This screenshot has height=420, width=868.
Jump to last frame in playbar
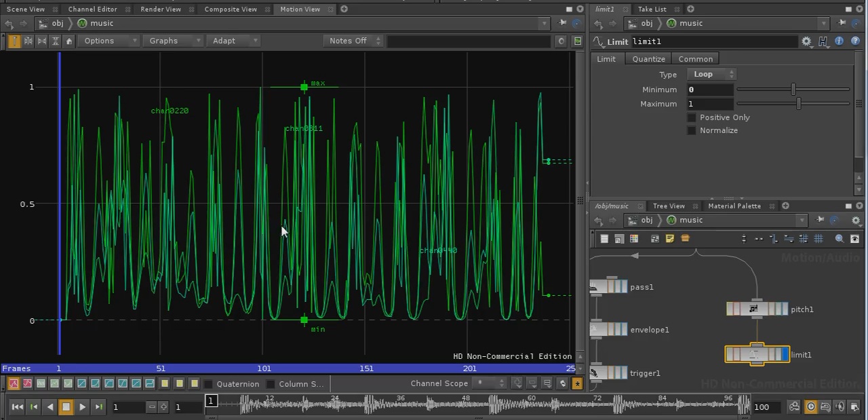(x=98, y=407)
